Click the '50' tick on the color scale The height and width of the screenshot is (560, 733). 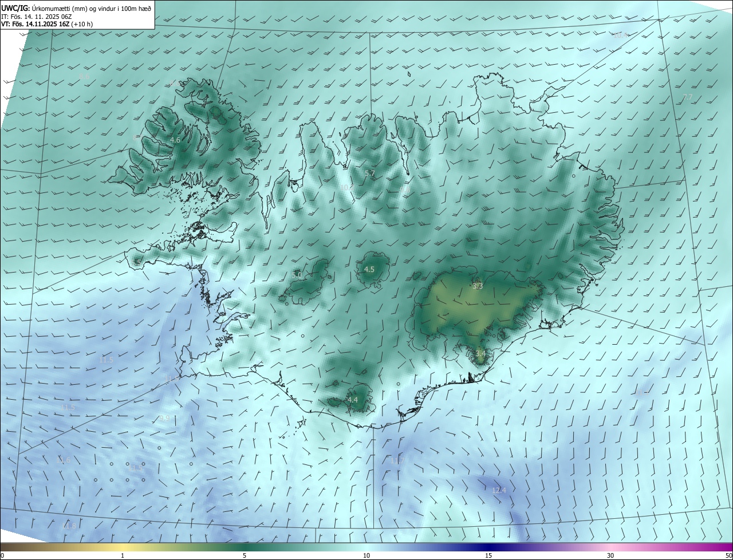(728, 556)
